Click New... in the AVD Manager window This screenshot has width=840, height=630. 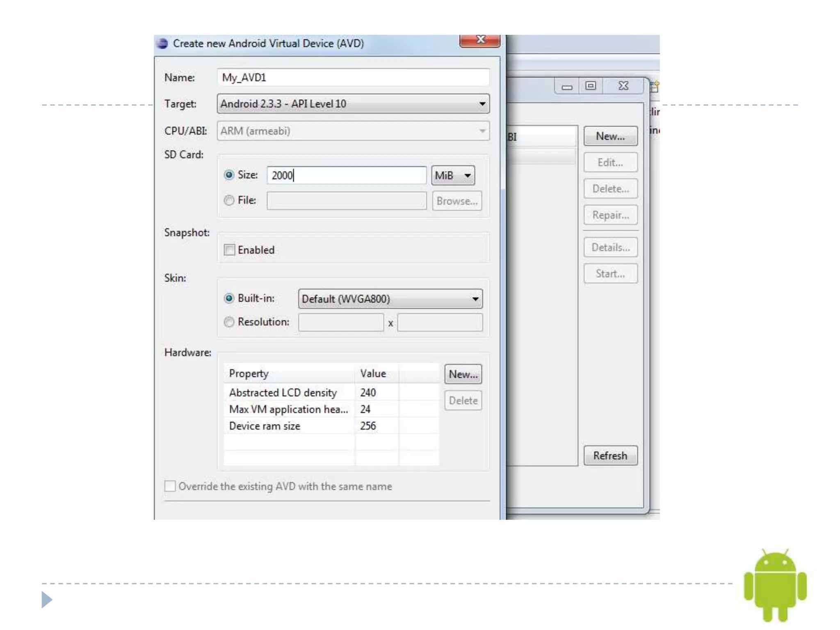click(610, 136)
